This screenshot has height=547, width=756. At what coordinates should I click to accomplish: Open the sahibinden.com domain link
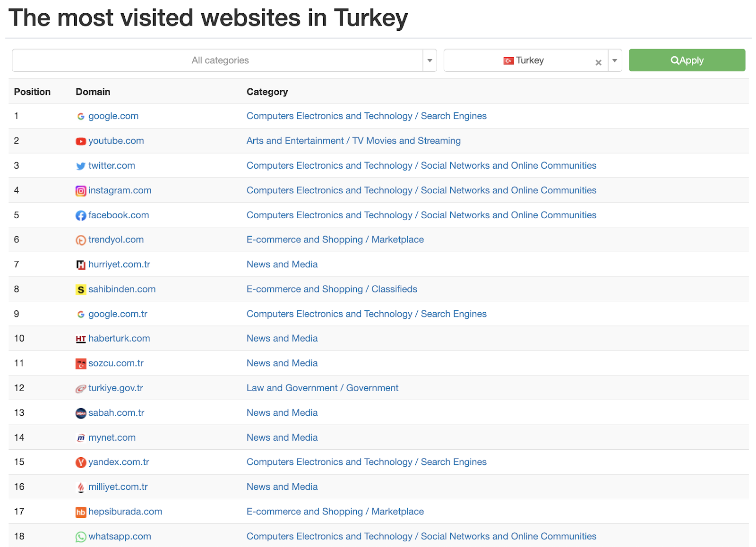(x=122, y=289)
